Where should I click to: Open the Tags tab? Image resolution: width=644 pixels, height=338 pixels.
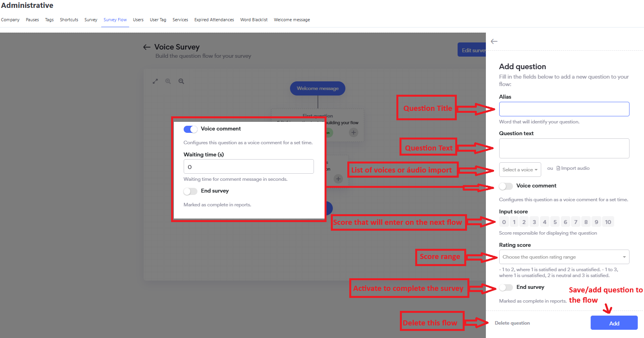(x=49, y=20)
